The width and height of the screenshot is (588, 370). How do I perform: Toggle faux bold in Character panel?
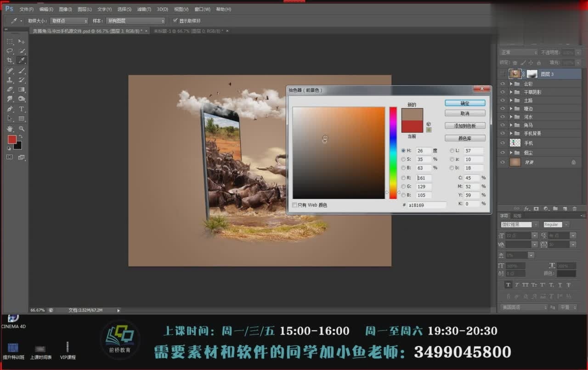[x=508, y=285]
